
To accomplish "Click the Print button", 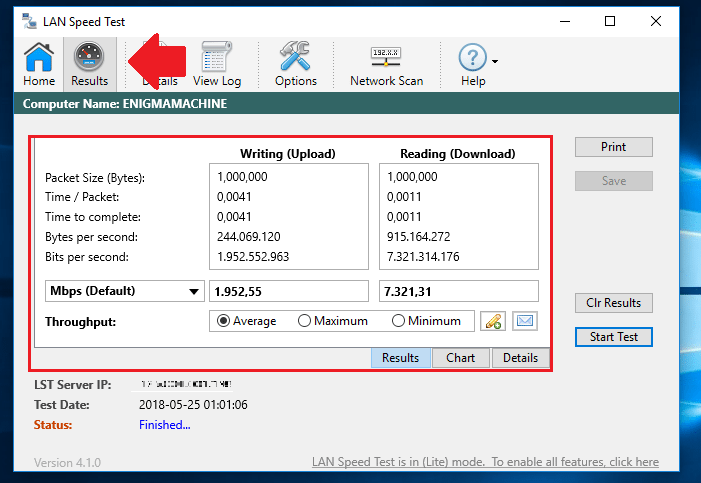I will click(613, 147).
